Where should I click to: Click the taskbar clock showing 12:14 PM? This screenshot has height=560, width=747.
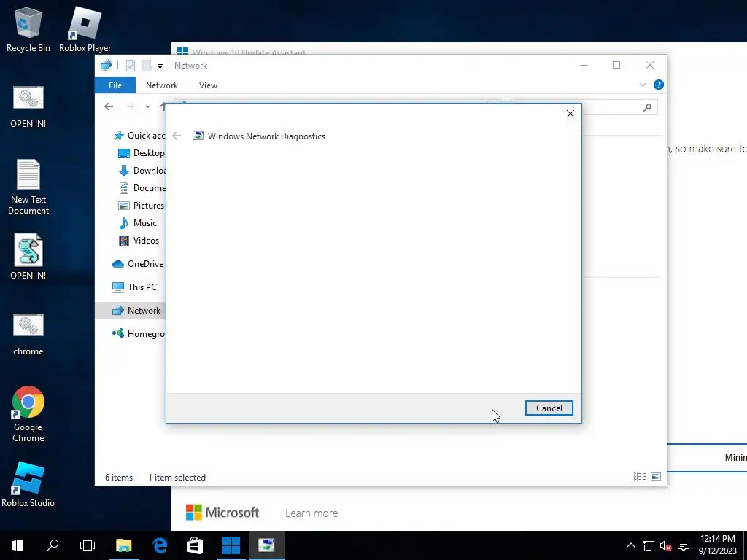pos(718,545)
